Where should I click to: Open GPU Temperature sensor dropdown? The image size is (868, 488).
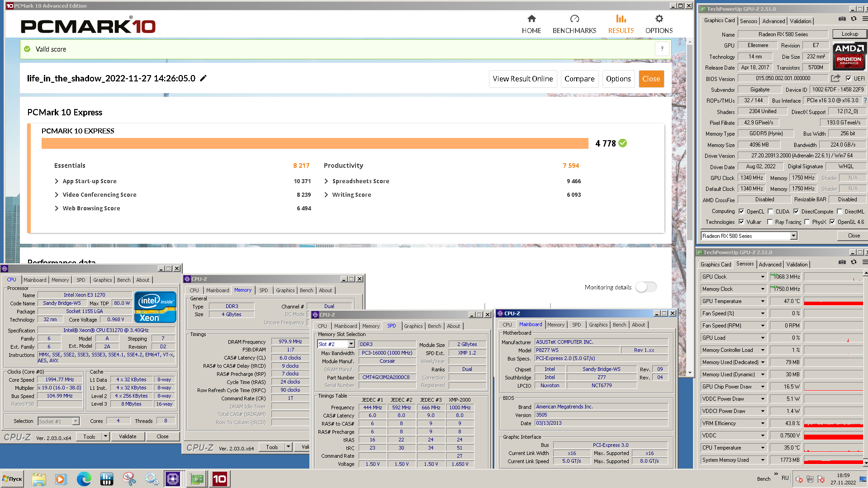coord(763,301)
